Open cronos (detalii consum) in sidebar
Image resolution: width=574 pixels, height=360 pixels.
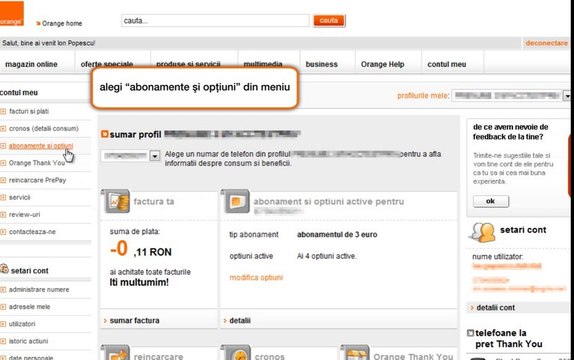(x=44, y=129)
